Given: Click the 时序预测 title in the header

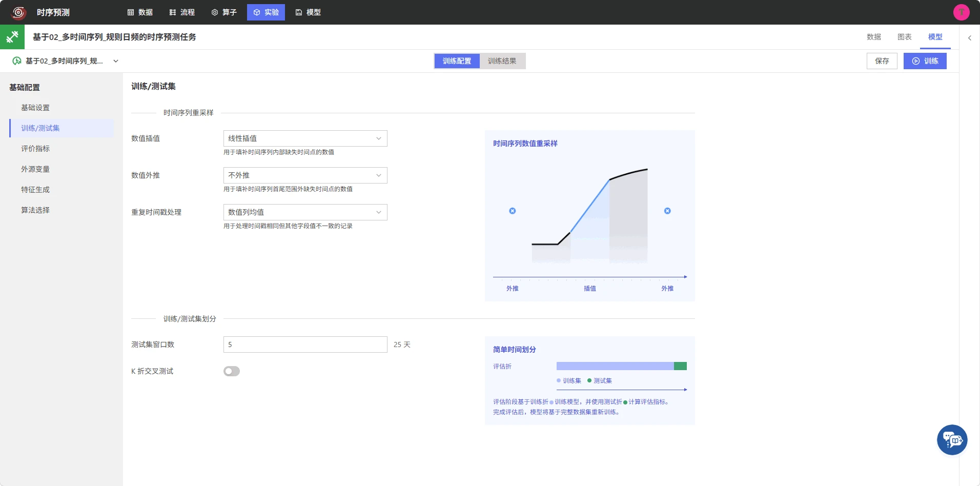Looking at the screenshot, I should coord(53,12).
